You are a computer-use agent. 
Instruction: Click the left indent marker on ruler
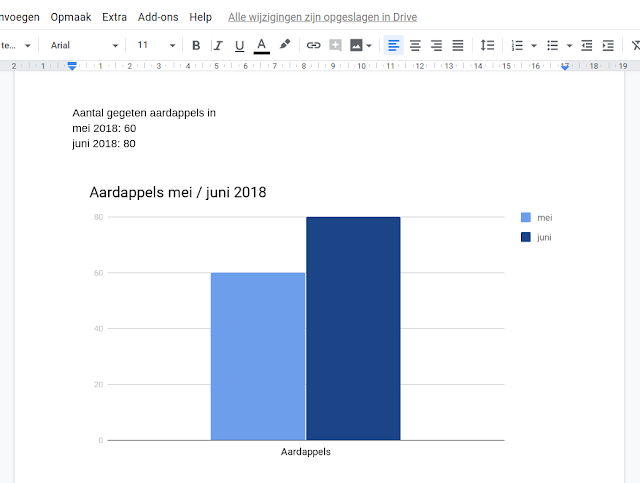click(72, 66)
